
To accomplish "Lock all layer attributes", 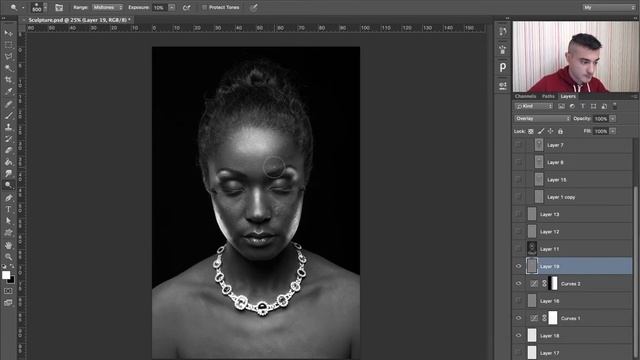I will pos(560,131).
